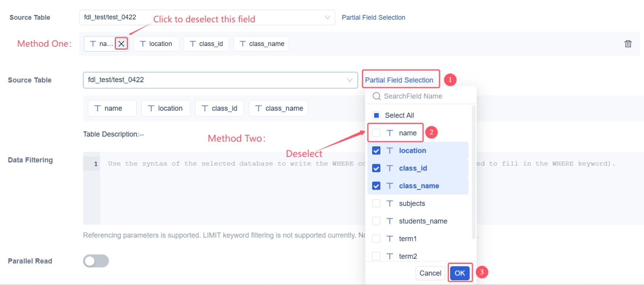Check the subjects field checkbox
Screen dimensions: 644x285
pos(376,204)
